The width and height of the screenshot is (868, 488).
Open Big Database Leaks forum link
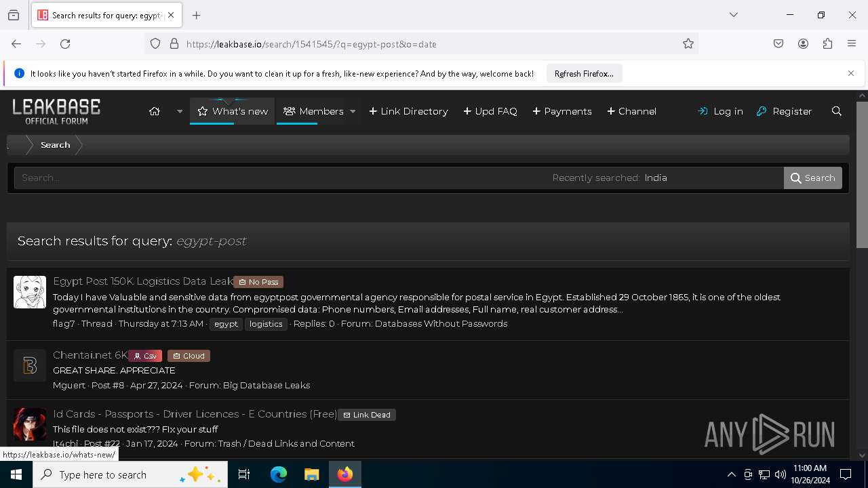(267, 385)
